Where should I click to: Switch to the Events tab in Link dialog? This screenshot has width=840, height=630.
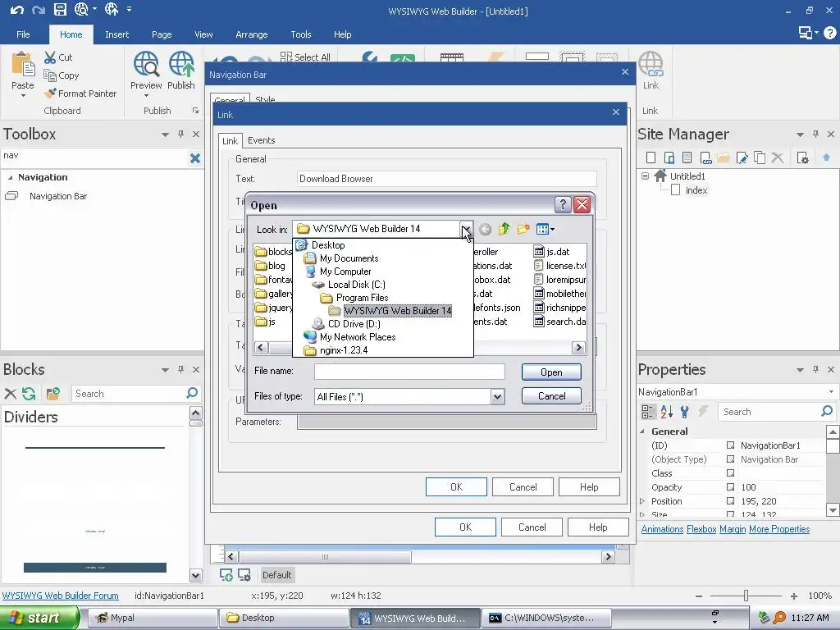[x=261, y=140]
